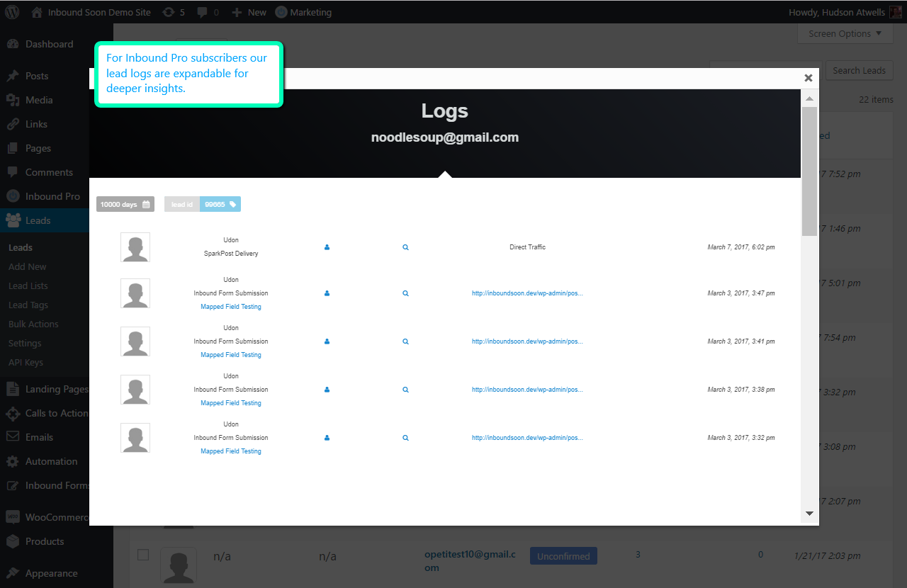The image size is (907, 588).
Task: Click the Direct Traffic text
Action: [x=528, y=247]
